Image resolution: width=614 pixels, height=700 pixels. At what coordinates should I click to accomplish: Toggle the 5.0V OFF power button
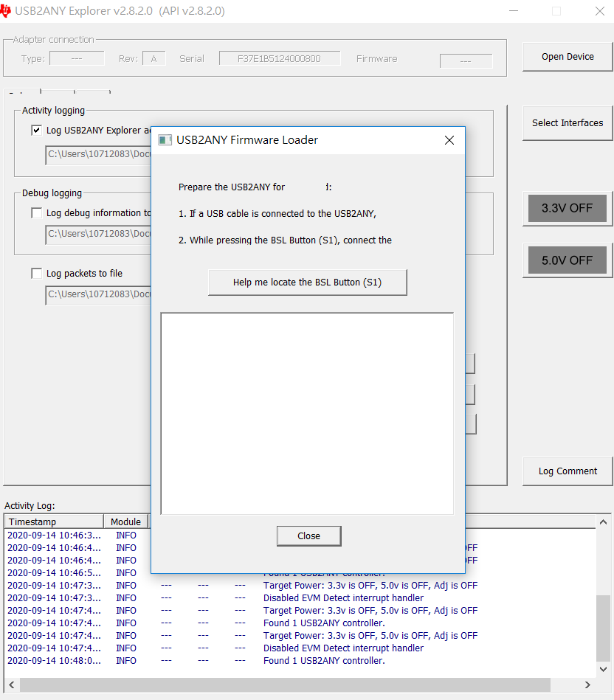tap(567, 260)
